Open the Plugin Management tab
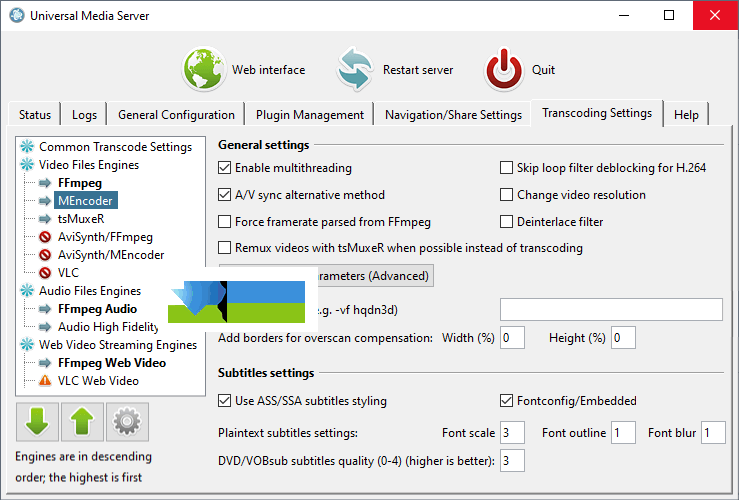Image resolution: width=739 pixels, height=500 pixels. [310, 115]
